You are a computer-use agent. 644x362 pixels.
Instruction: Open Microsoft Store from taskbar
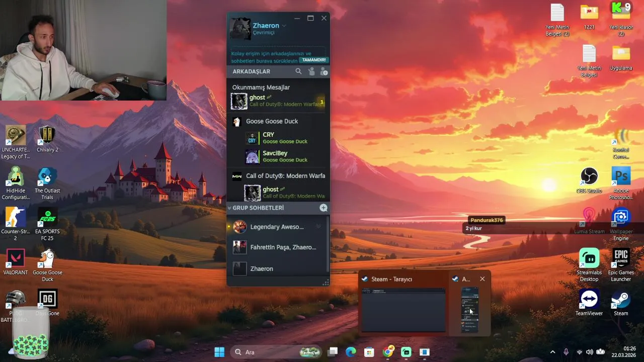pyautogui.click(x=369, y=352)
